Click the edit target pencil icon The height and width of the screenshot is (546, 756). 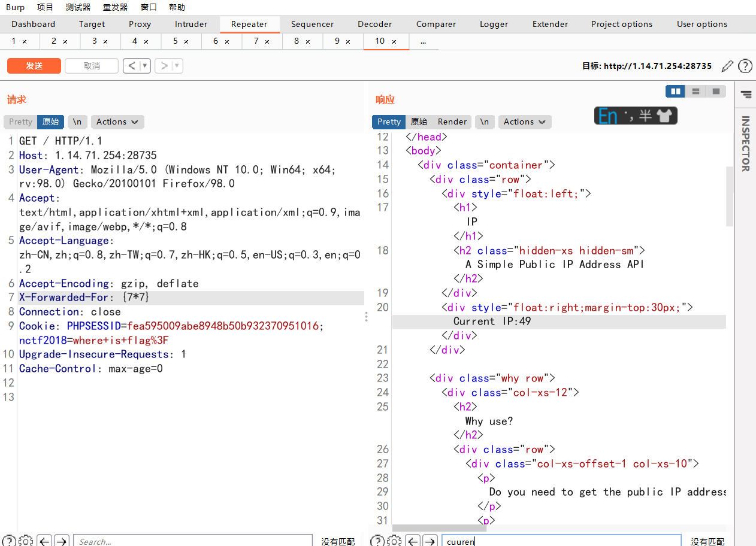[727, 66]
